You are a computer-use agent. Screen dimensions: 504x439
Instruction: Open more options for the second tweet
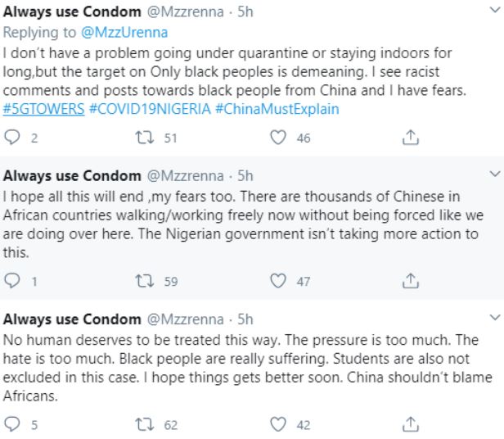tap(493, 174)
